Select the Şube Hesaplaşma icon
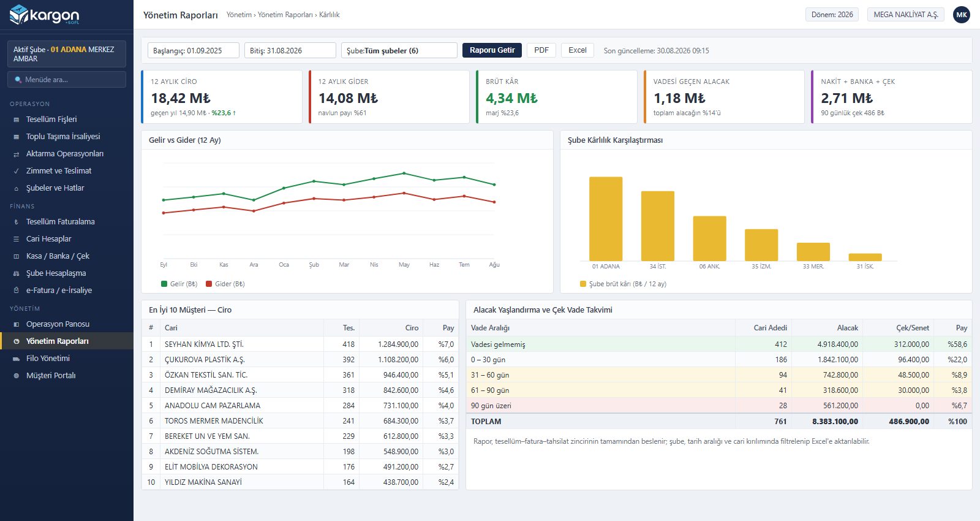980x521 pixels. tap(17, 273)
